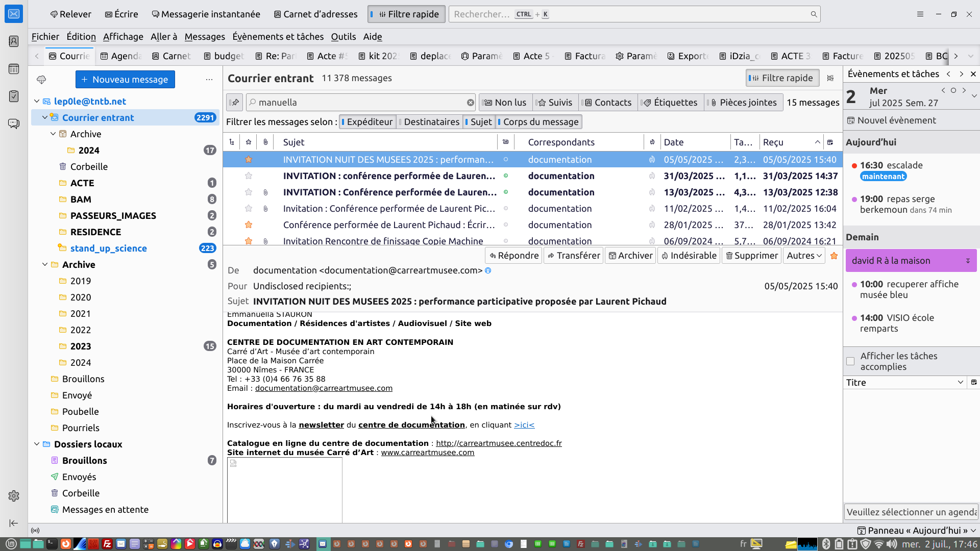Open settings via the gear icon
This screenshot has width=980, height=551.
pos(14,496)
